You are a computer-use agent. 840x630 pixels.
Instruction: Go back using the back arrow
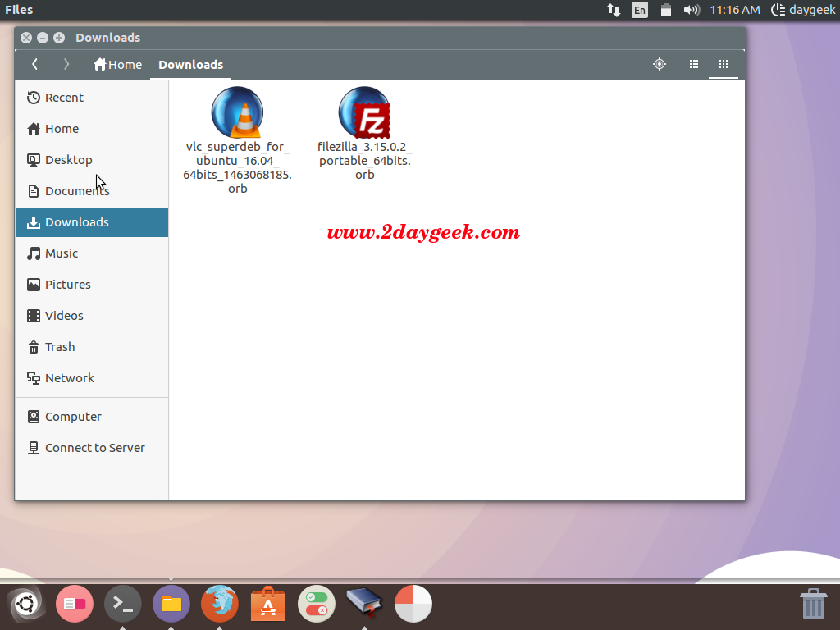click(x=34, y=64)
